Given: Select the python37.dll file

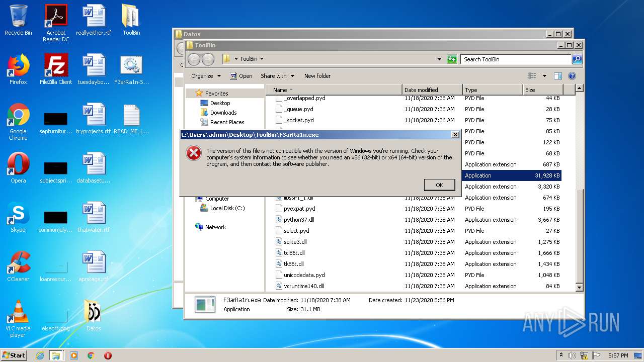Looking at the screenshot, I should [299, 220].
